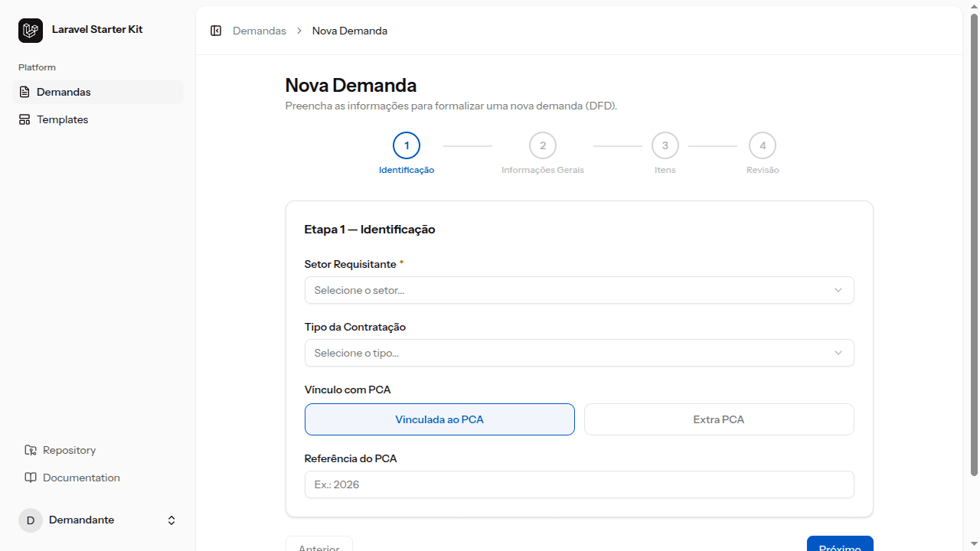
Task: Click the vertical page scrollbar
Action: (974, 245)
